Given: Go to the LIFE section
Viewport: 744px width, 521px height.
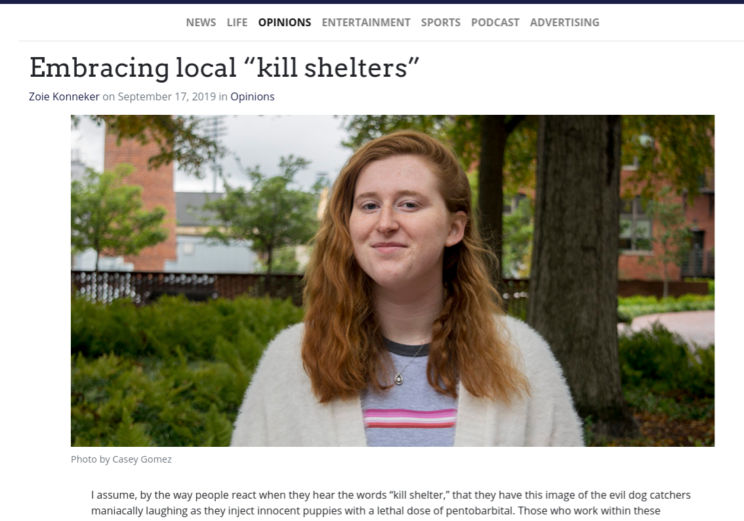Looking at the screenshot, I should (x=237, y=22).
